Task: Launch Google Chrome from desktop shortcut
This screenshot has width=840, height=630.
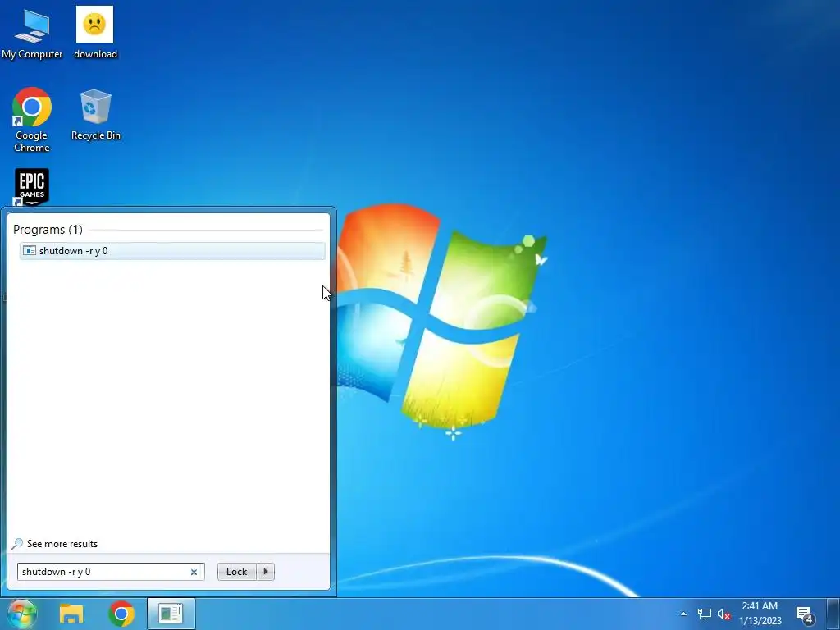Action: [x=32, y=120]
